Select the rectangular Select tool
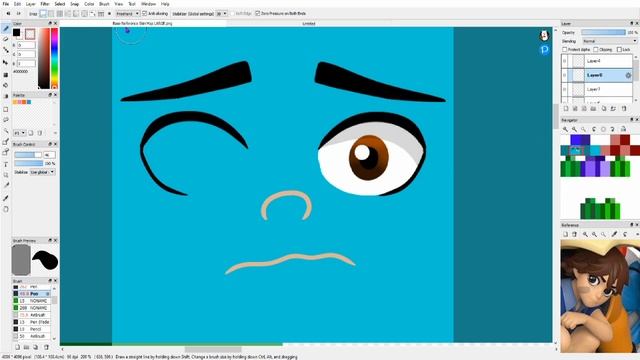640x360 pixels. tap(6, 109)
